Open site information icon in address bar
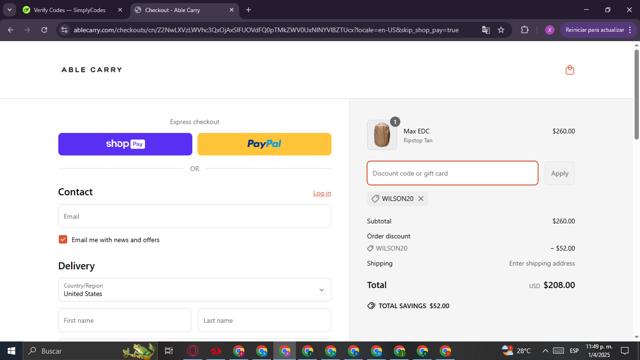 tap(64, 30)
